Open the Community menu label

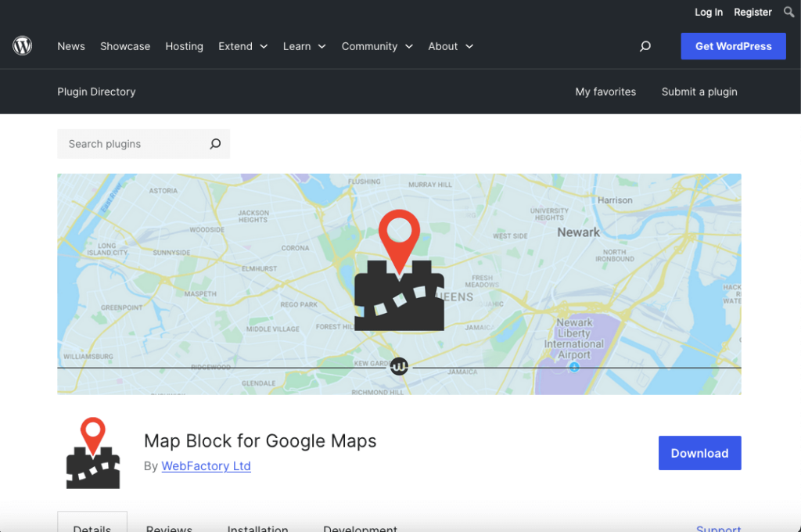(369, 46)
